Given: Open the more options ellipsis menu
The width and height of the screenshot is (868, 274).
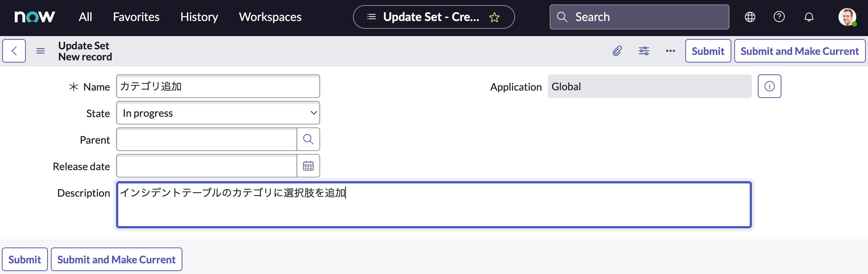Looking at the screenshot, I should tap(670, 51).
